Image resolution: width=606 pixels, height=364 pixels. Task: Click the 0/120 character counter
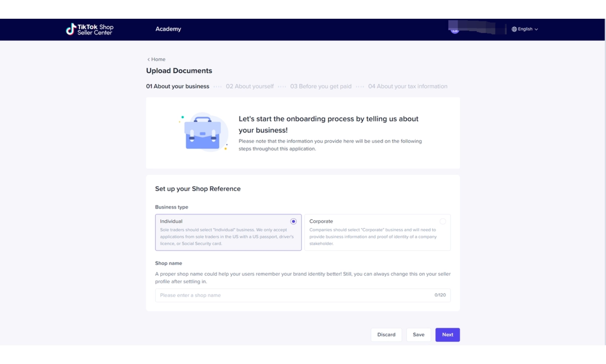point(440,295)
